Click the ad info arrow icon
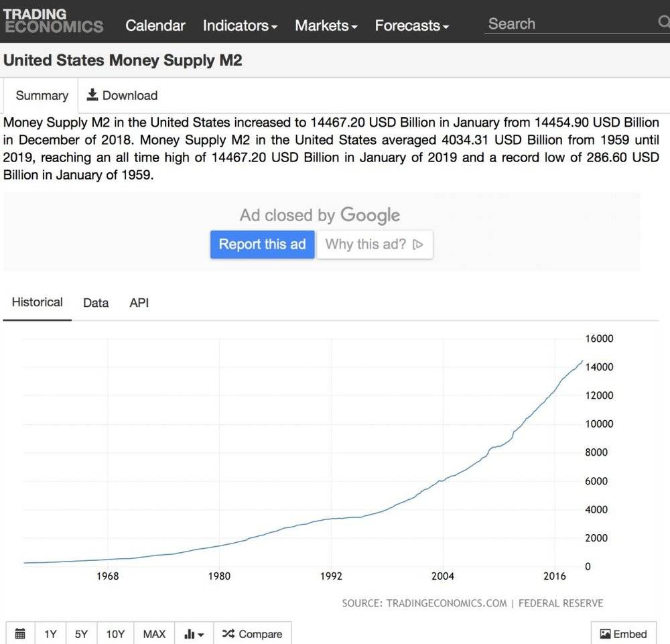The image size is (670, 644). 418,245
